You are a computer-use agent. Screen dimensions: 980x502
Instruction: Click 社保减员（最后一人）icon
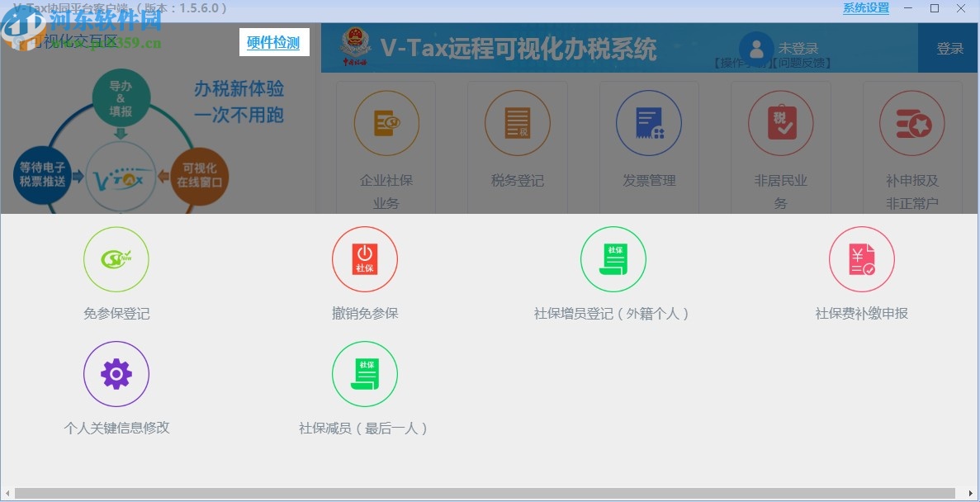coord(365,373)
